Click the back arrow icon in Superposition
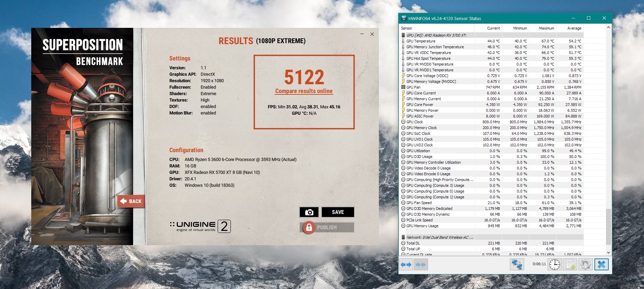 123,201
